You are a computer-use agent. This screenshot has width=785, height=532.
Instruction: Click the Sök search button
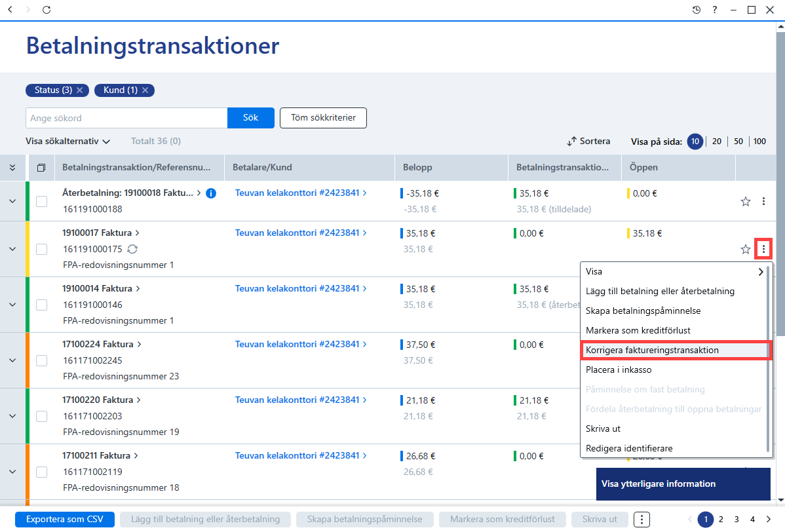251,118
